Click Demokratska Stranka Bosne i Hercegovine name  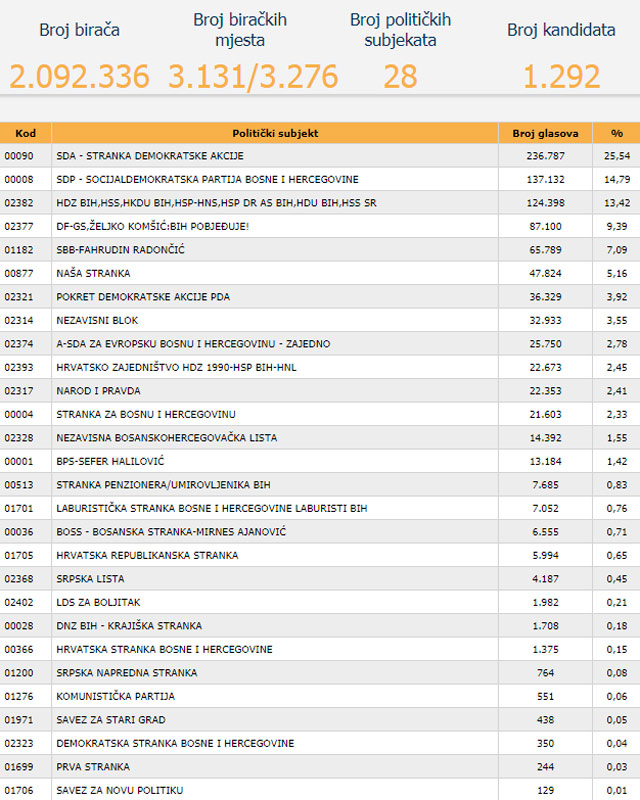click(175, 742)
